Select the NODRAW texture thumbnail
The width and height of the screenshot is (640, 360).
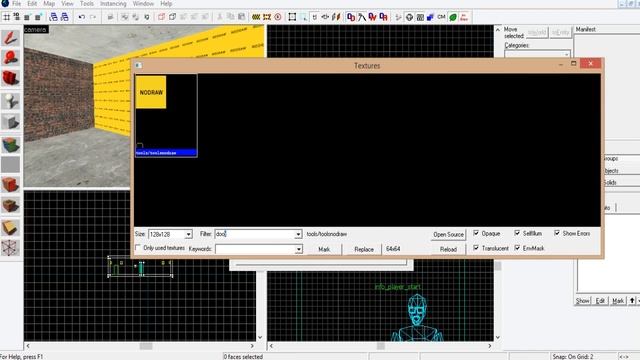(151, 92)
